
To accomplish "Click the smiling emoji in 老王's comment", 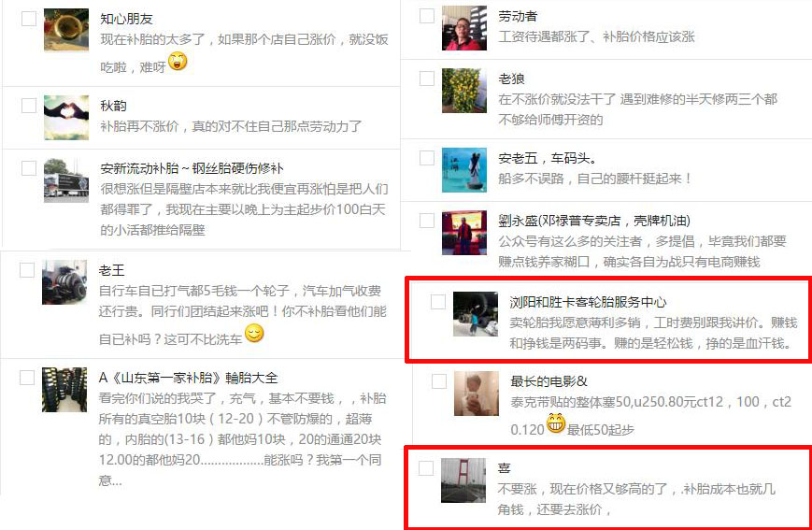I will 254,333.
